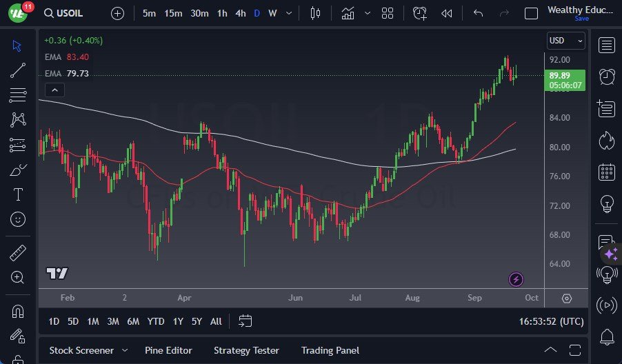The height and width of the screenshot is (364, 622).
Task: Click the measure ruler tool
Action: (x=18, y=253)
